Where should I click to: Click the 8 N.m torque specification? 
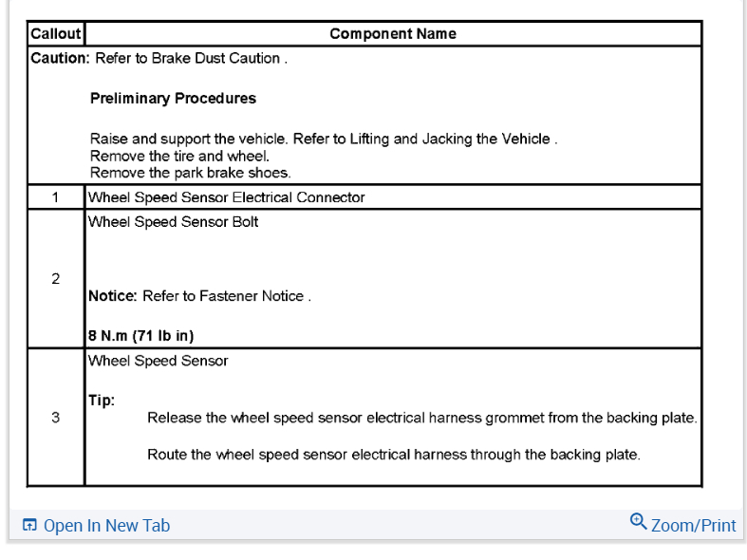(x=141, y=335)
